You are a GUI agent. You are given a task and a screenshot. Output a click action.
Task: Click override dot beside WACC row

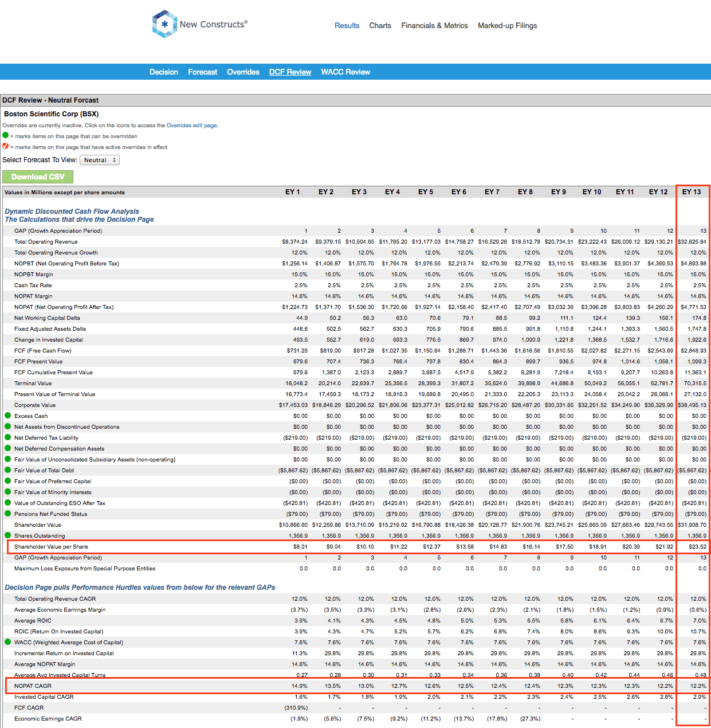8,642
